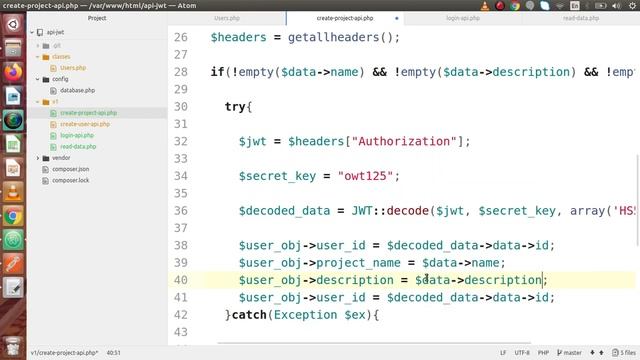Open the keyboard input source indicator
640x360 pixels.
point(575,6)
